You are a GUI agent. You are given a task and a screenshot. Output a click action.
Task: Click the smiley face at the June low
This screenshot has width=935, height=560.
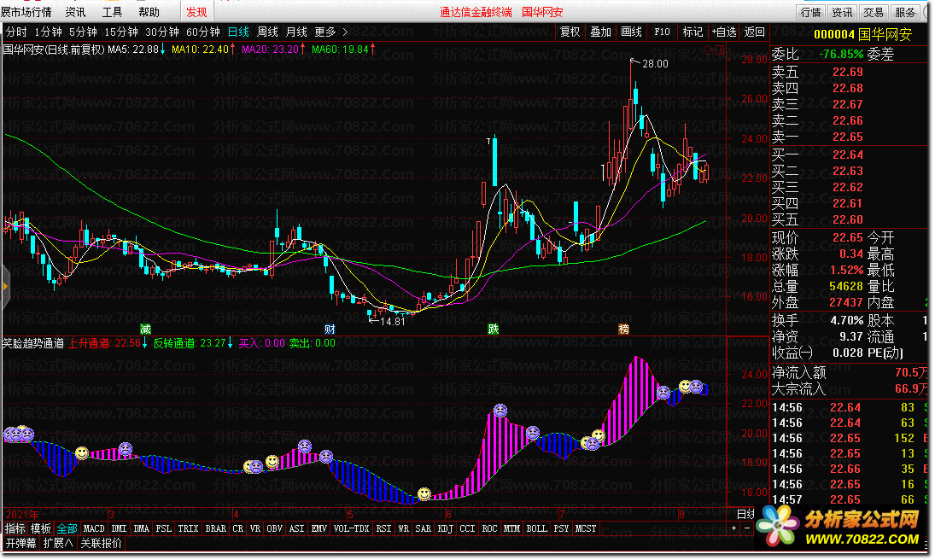tap(424, 493)
